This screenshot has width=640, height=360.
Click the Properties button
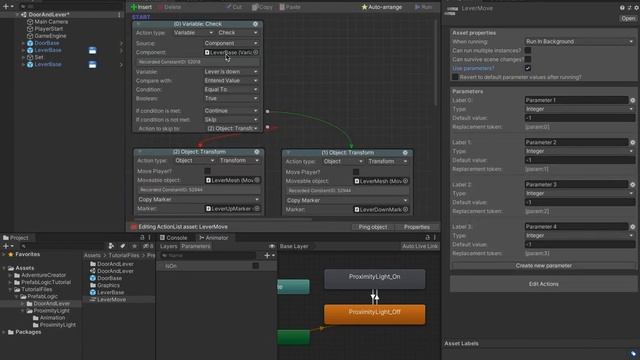pos(417,227)
